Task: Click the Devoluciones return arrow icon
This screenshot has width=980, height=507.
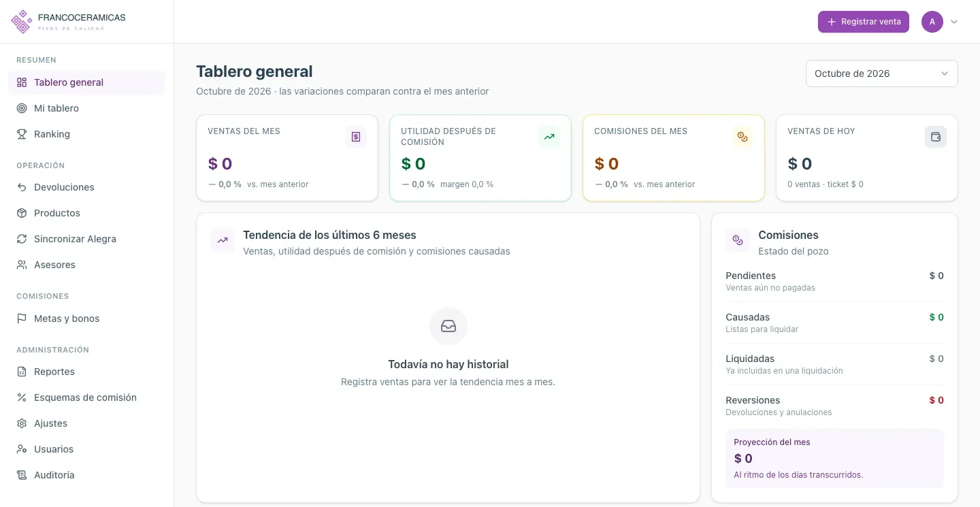Action: point(22,187)
